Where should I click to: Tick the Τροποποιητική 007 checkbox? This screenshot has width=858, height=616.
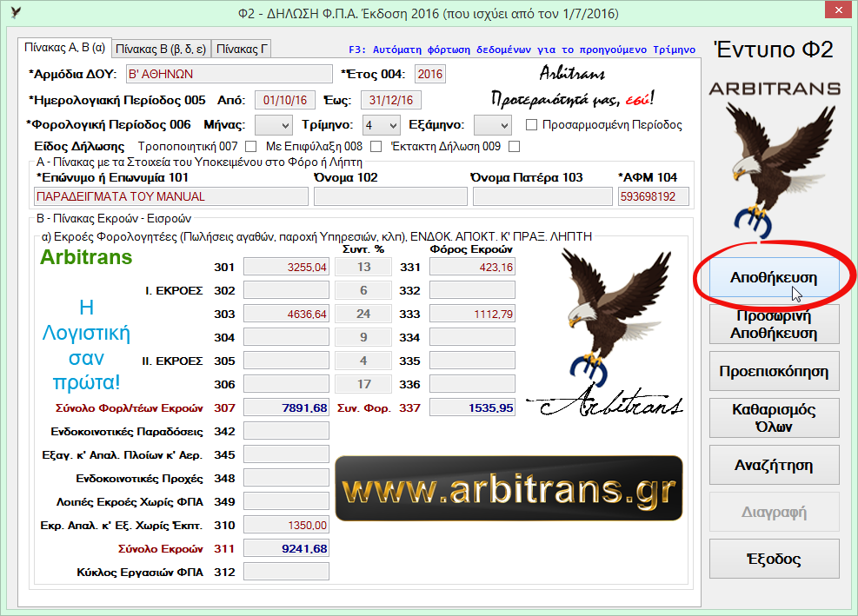coord(250,146)
